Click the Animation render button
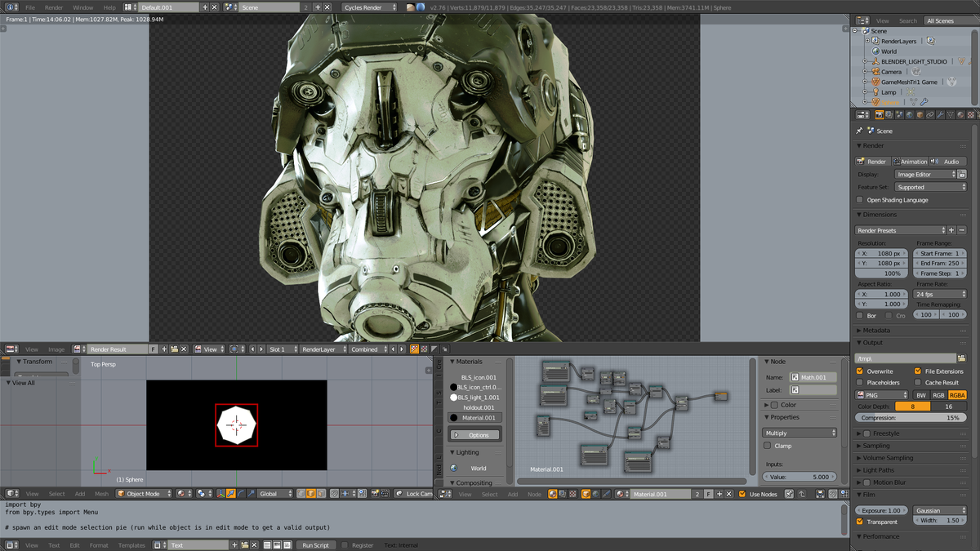This screenshot has width=980, height=551. click(x=909, y=162)
